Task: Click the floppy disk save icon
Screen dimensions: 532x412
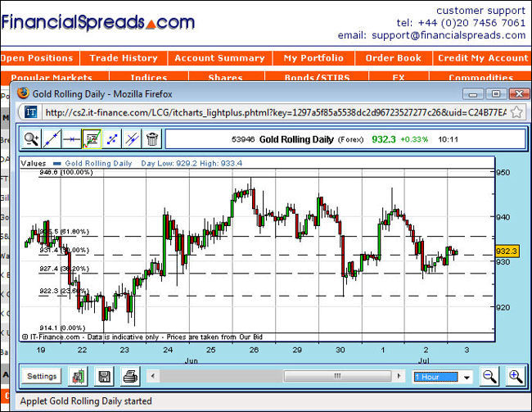Action: [x=104, y=376]
